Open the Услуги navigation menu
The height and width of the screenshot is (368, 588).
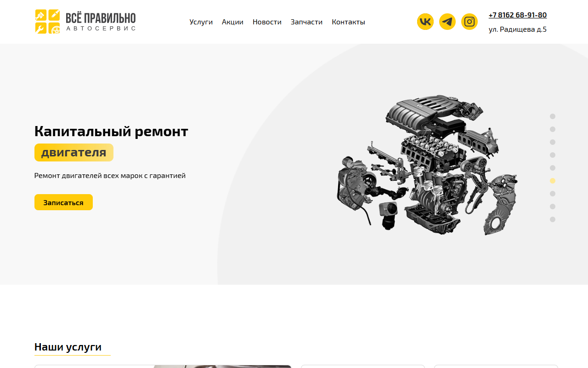click(x=201, y=21)
